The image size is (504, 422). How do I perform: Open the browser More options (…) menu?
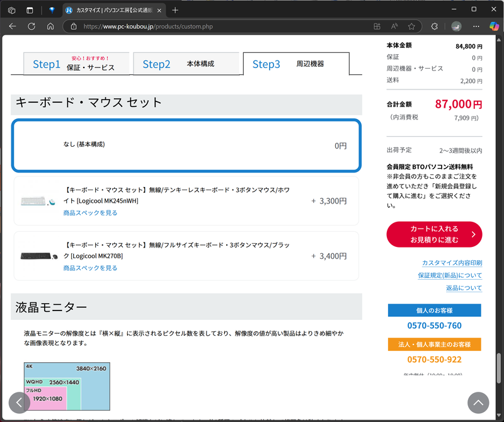click(476, 26)
